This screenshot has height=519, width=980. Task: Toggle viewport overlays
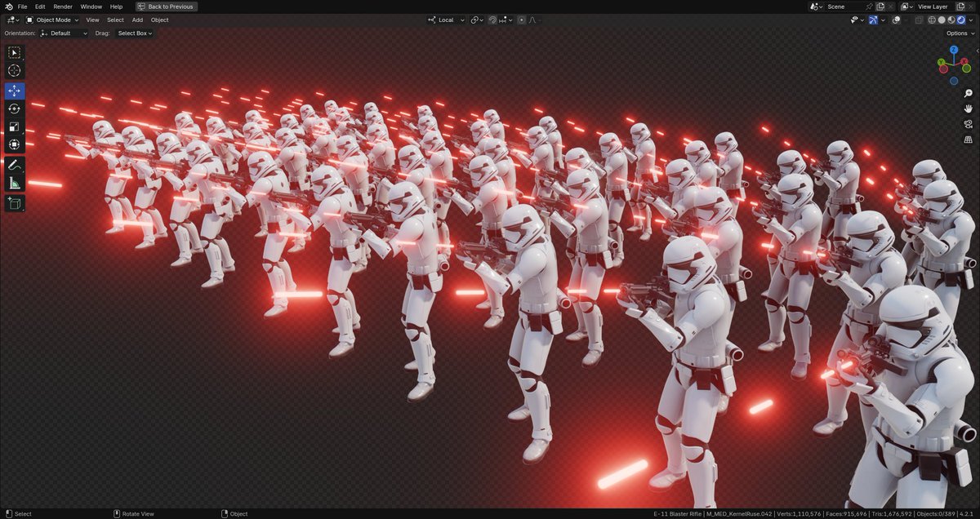point(895,20)
